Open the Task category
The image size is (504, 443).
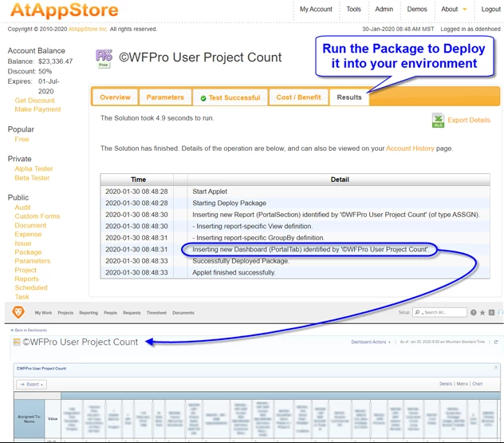(x=22, y=297)
